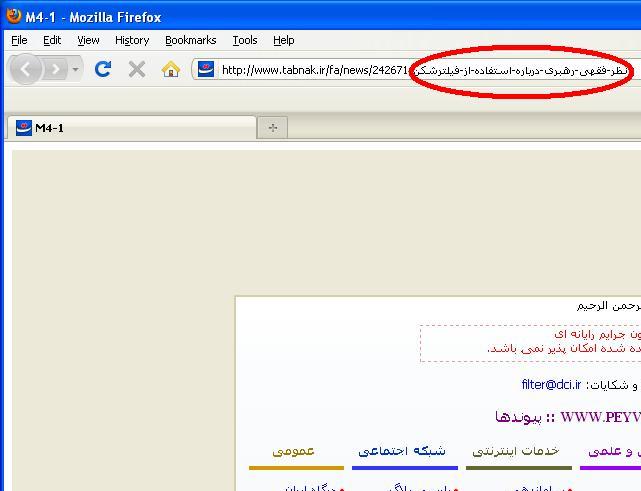Select the M4-1 tab

click(130, 128)
